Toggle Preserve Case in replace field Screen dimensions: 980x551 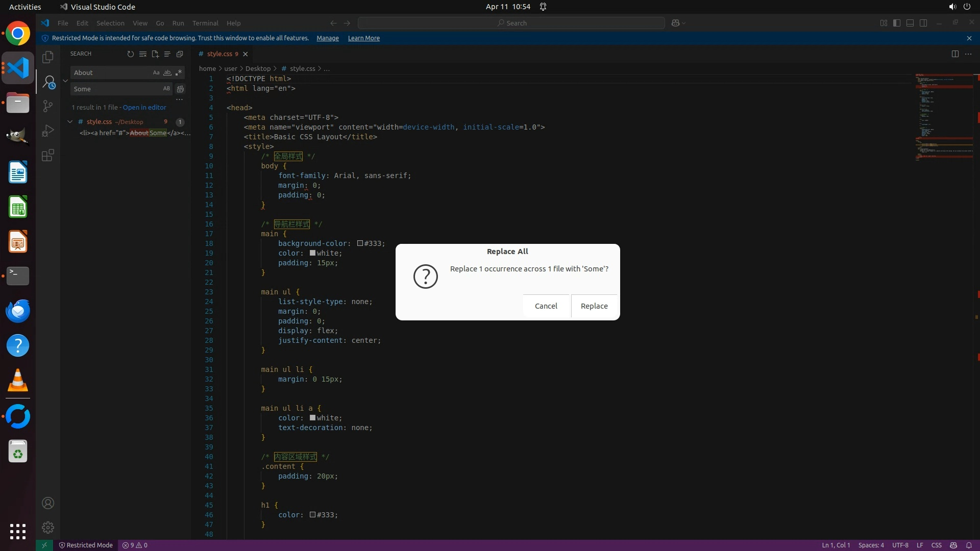tap(166, 89)
